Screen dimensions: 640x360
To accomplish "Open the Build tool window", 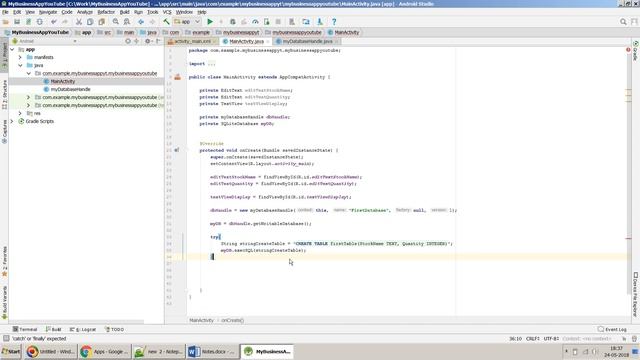I will coord(53,329).
